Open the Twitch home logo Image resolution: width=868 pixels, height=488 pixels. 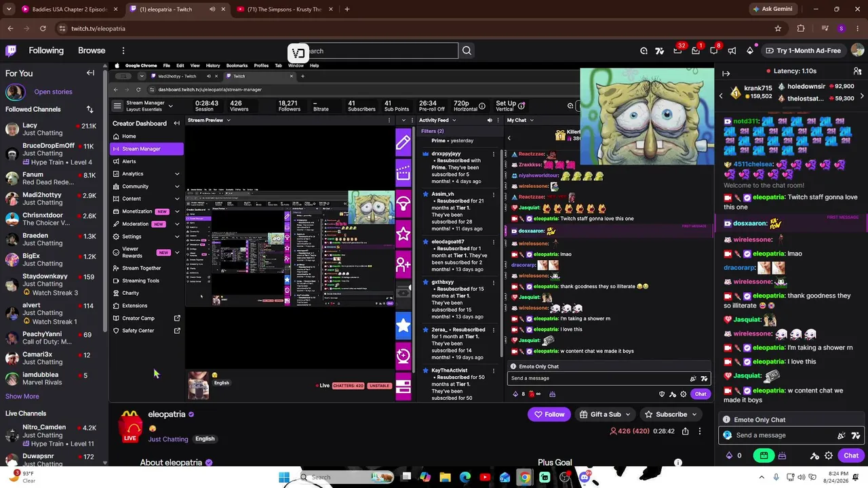point(11,50)
